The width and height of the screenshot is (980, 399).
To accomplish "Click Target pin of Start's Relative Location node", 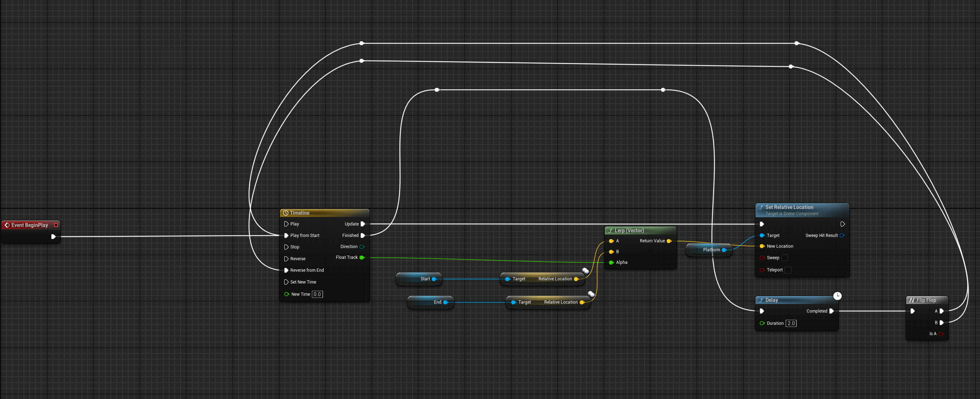I will 507,279.
